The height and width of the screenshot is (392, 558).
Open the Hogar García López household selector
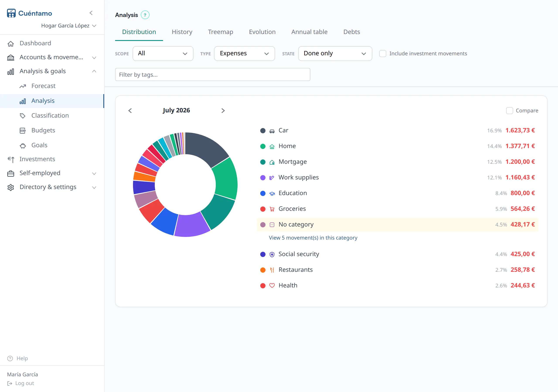pos(69,25)
